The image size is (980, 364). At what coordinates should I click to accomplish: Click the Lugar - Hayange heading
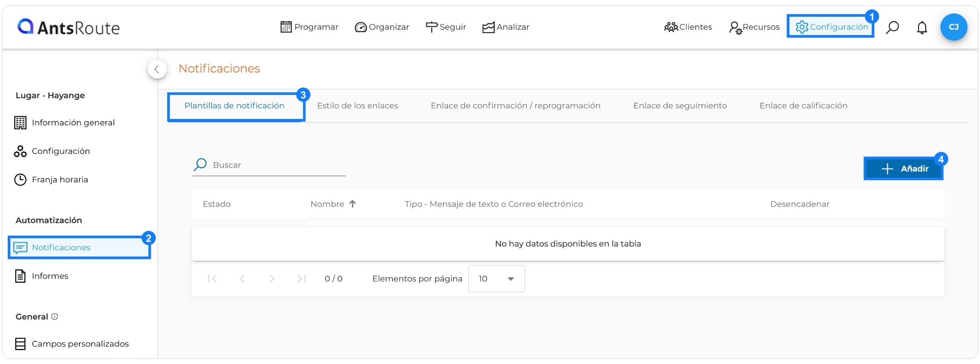tap(50, 96)
